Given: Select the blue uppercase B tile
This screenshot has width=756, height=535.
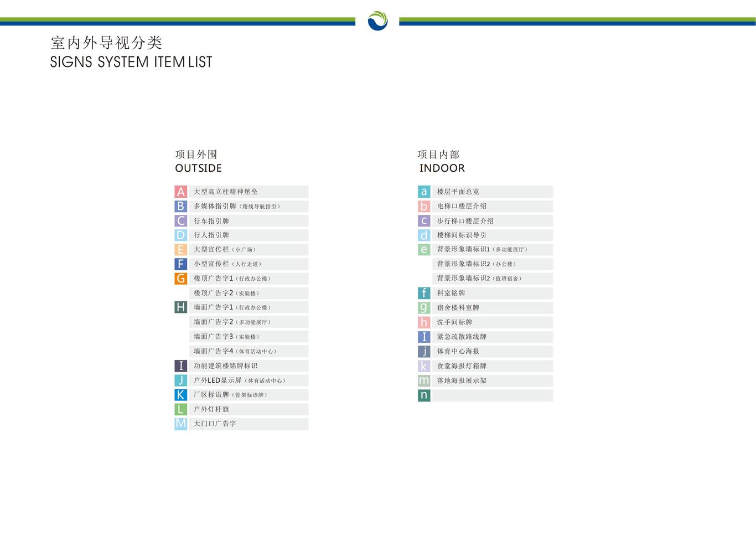Looking at the screenshot, I should click(x=180, y=206).
